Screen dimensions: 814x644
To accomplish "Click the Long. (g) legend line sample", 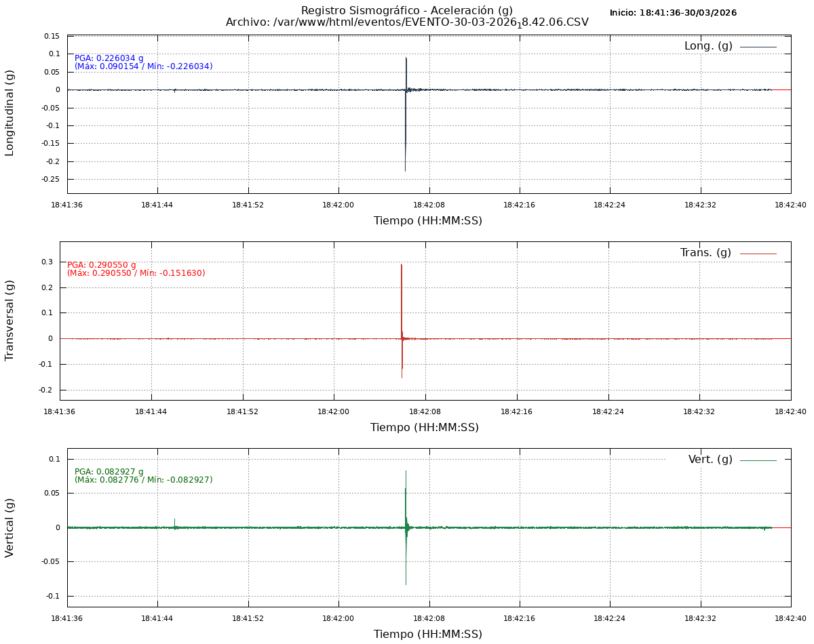I will pos(758,47).
